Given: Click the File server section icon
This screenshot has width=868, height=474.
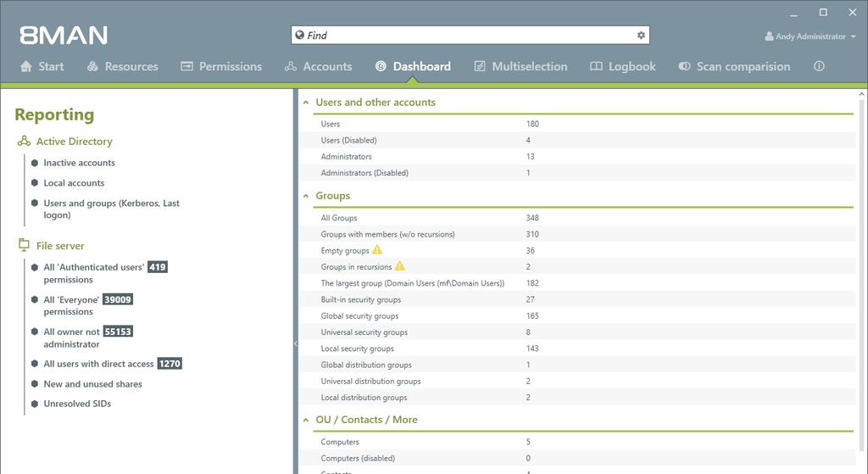Looking at the screenshot, I should [x=24, y=245].
